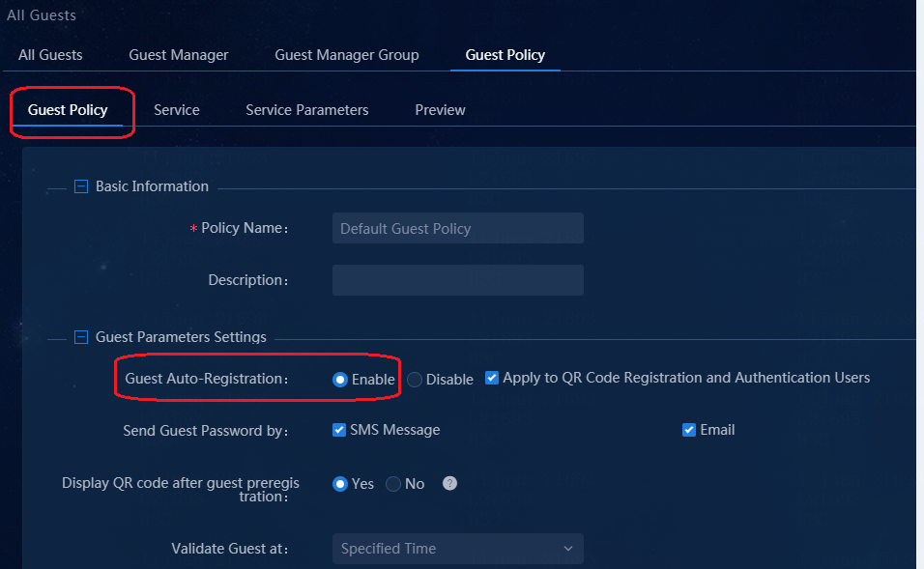Select Enable for Guest Auto-Registration

(340, 380)
